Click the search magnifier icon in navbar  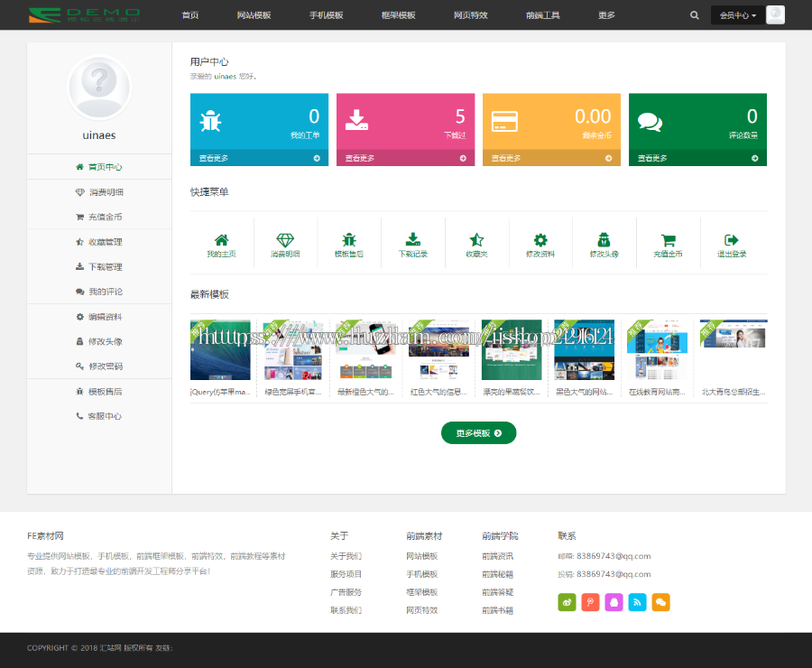click(694, 15)
